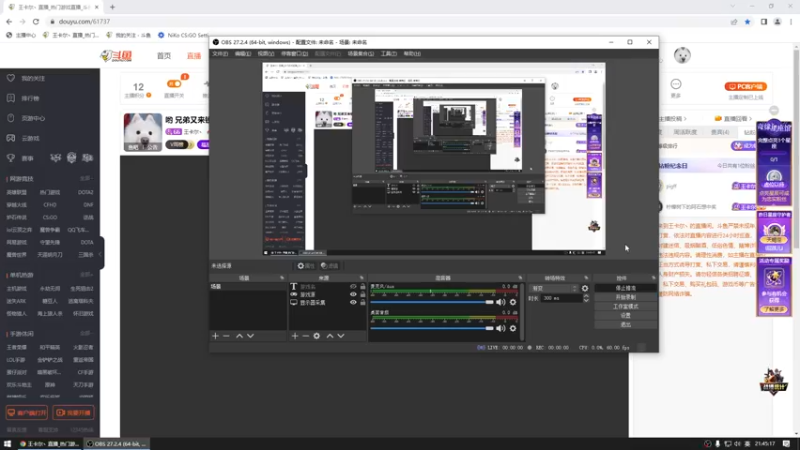Mute the 麦克风/Aux channel

click(x=501, y=302)
